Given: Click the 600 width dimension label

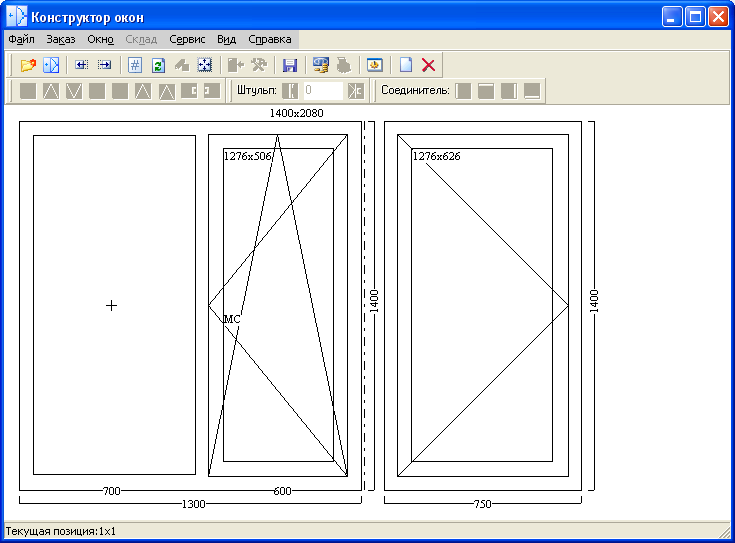Looking at the screenshot, I should coord(282,491).
